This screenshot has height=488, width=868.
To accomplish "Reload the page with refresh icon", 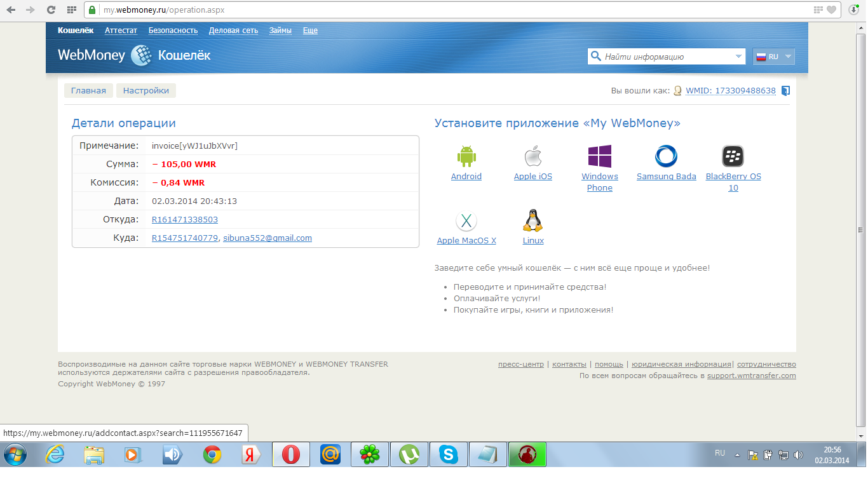I will click(50, 10).
